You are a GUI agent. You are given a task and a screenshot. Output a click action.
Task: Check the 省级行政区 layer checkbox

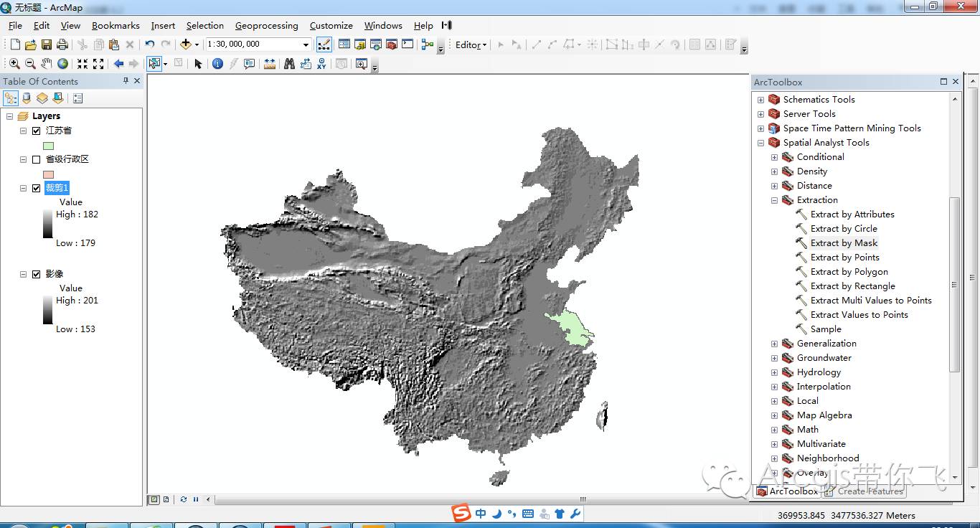tap(37, 159)
